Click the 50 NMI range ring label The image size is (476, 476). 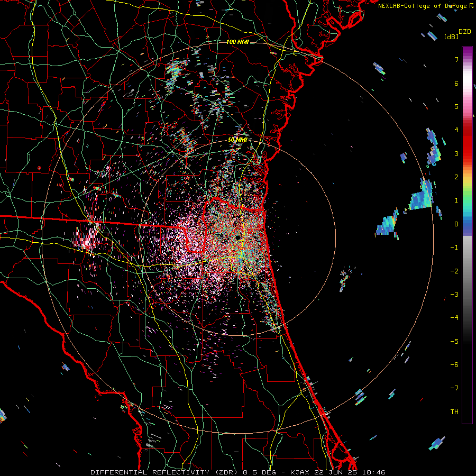tap(237, 140)
